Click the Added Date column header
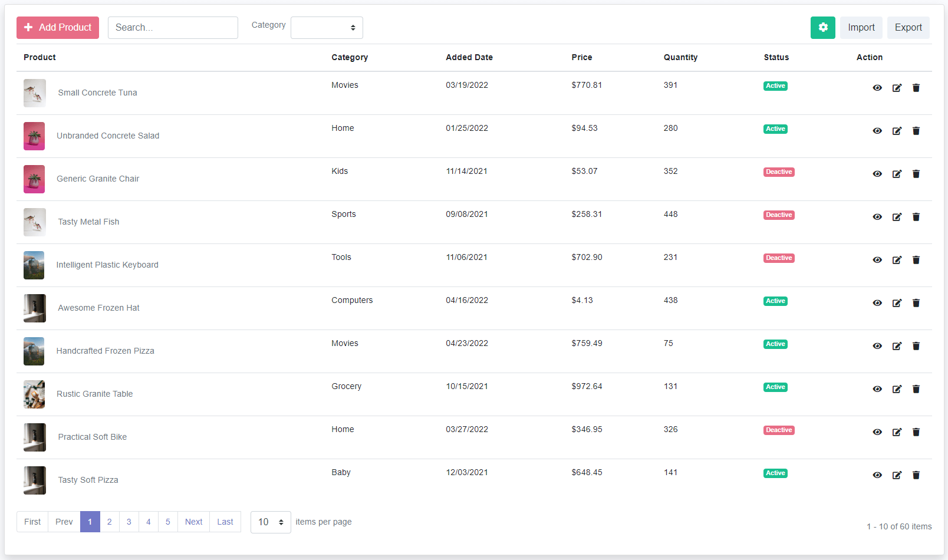 pos(469,57)
